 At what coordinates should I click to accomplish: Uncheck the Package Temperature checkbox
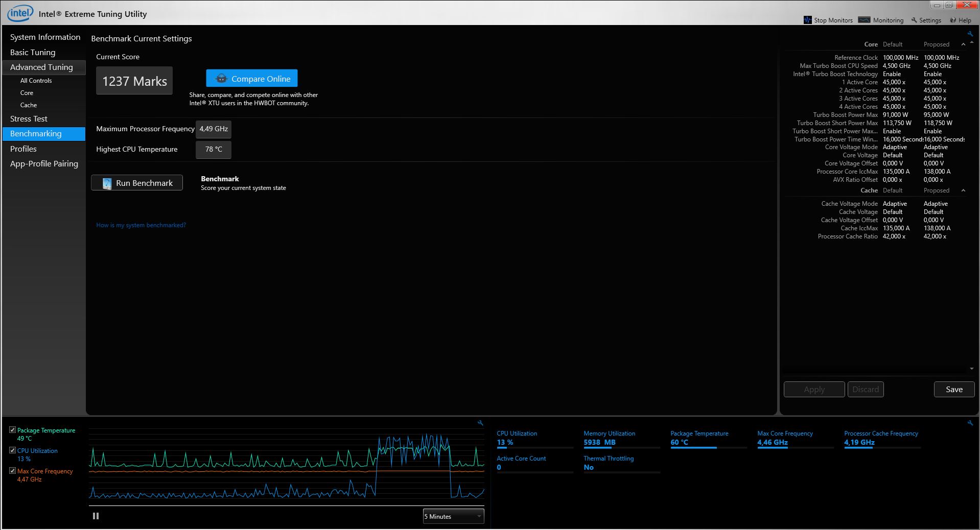coord(12,430)
